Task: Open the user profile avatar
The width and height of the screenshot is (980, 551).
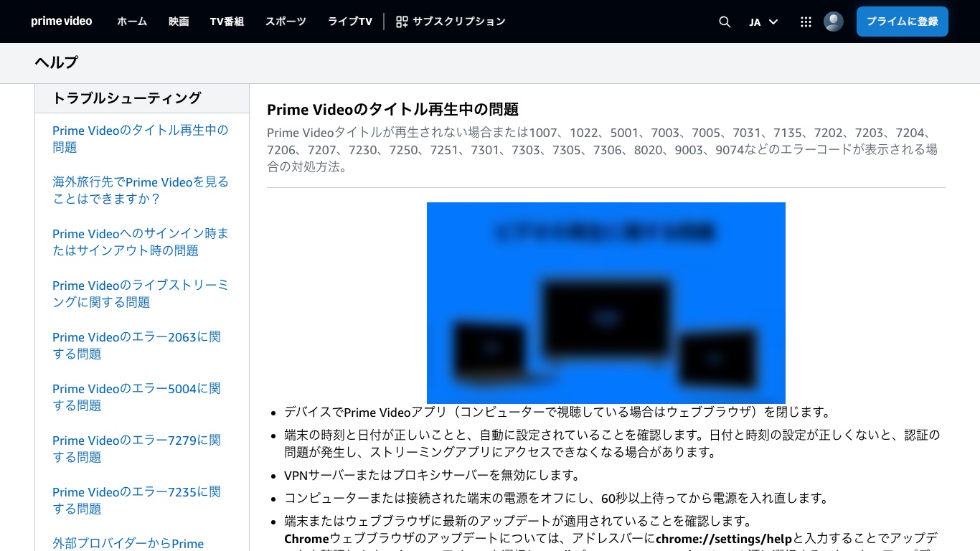Action: click(x=834, y=22)
